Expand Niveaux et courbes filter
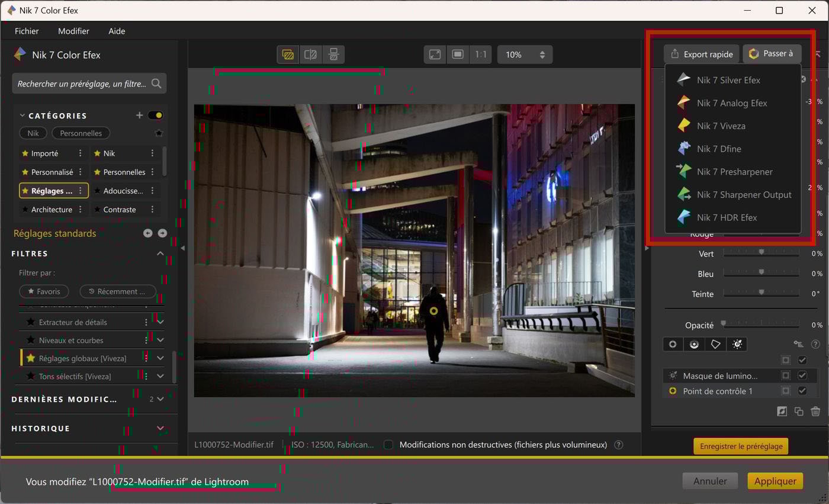Image resolution: width=829 pixels, height=504 pixels. 160,340
